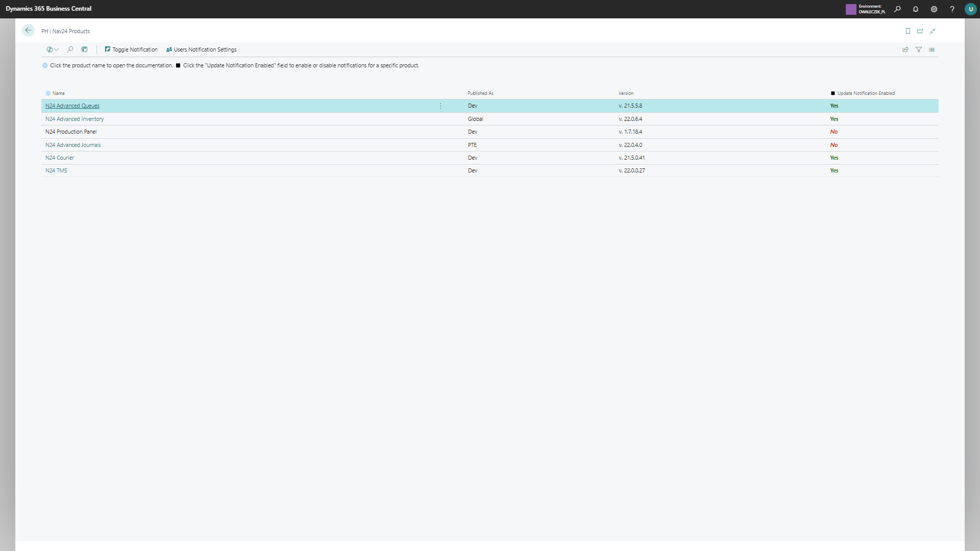Open page in new window
Screen dimensions: 980x551
coord(920,31)
